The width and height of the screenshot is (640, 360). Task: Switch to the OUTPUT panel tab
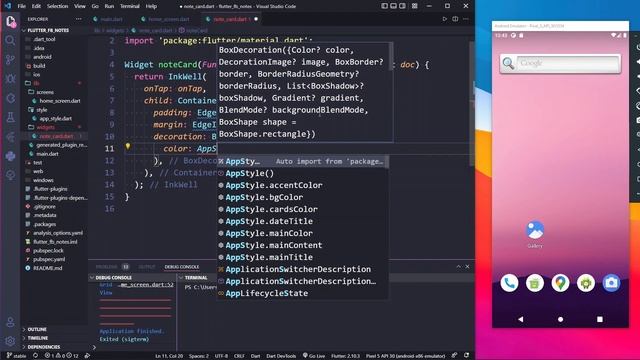point(147,267)
